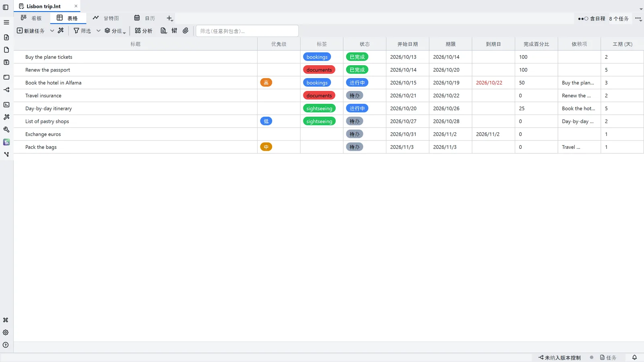Switch to the 看板 kanban tab
This screenshot has height=362, width=644.
(x=31, y=18)
